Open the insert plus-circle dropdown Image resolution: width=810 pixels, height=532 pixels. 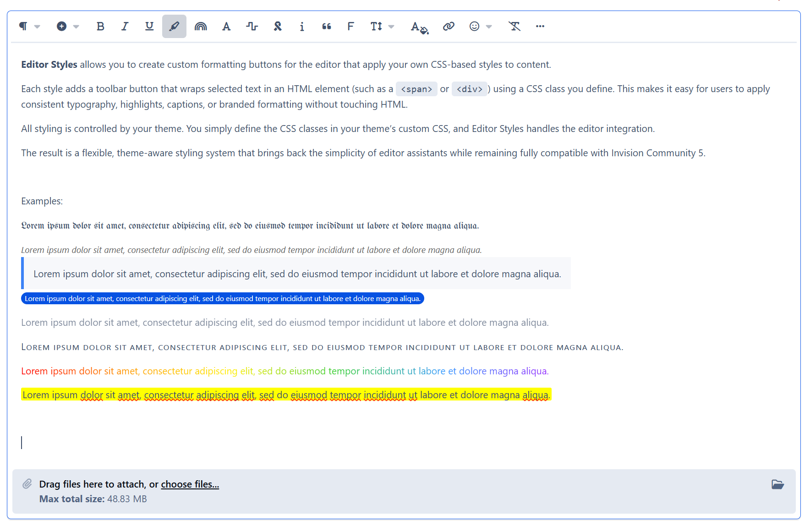point(68,27)
